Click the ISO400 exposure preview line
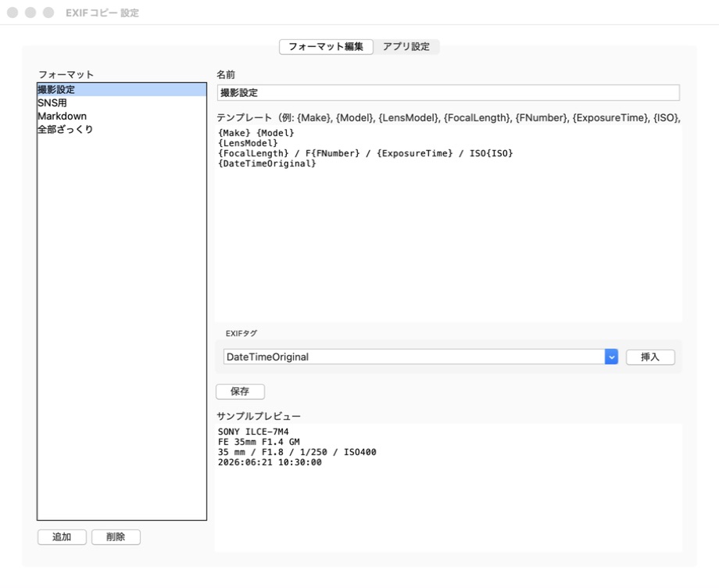This screenshot has width=719, height=588. point(297,452)
